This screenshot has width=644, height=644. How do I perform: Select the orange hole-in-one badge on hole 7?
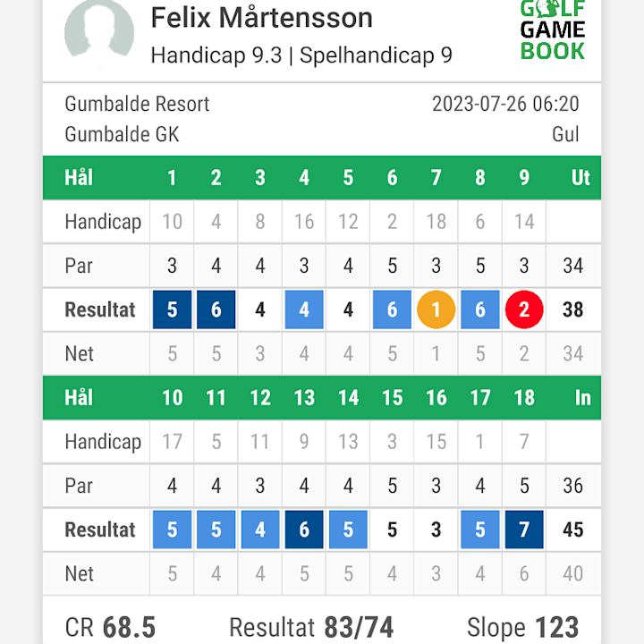click(436, 309)
